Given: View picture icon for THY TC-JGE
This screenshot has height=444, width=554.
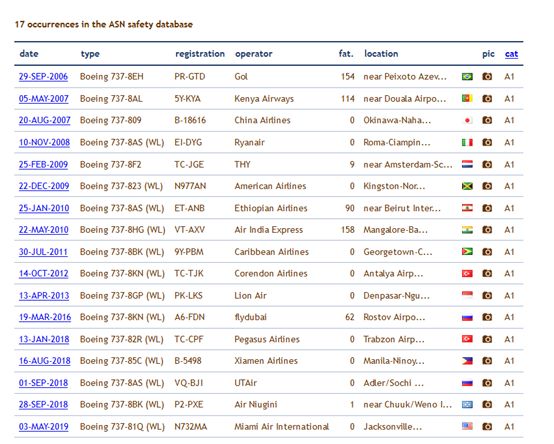Looking at the screenshot, I should click(x=487, y=164).
